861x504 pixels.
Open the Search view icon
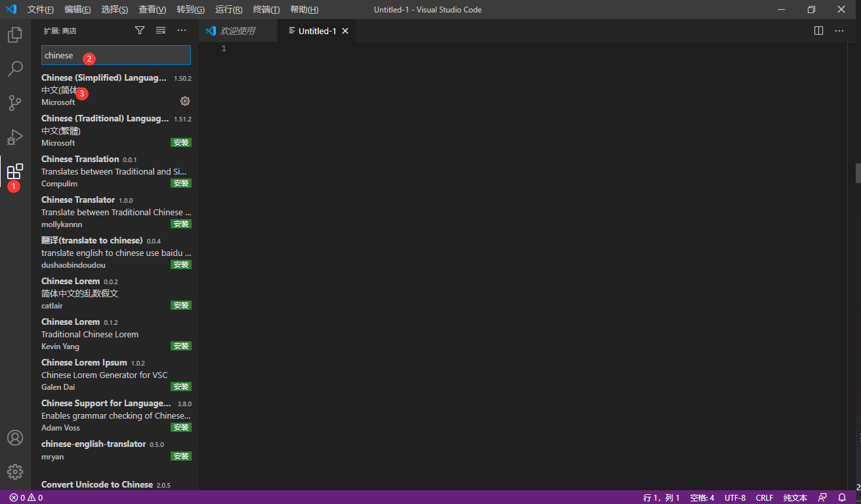(x=15, y=69)
